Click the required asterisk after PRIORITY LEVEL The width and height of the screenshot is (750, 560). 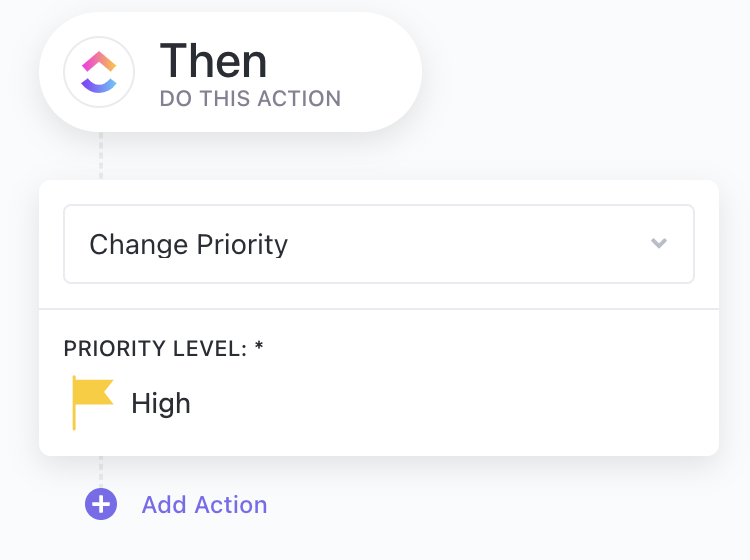click(259, 348)
